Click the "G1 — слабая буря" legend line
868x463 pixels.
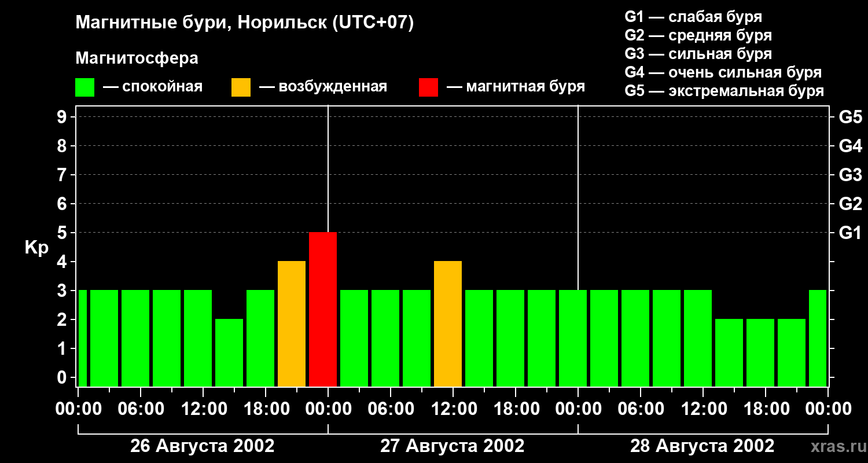coord(693,17)
